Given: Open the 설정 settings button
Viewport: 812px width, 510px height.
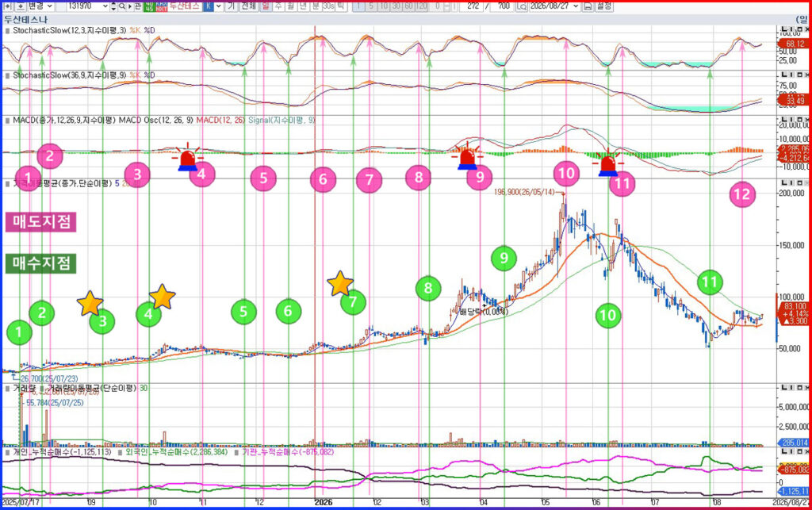Looking at the screenshot, I should pyautogui.click(x=603, y=6).
